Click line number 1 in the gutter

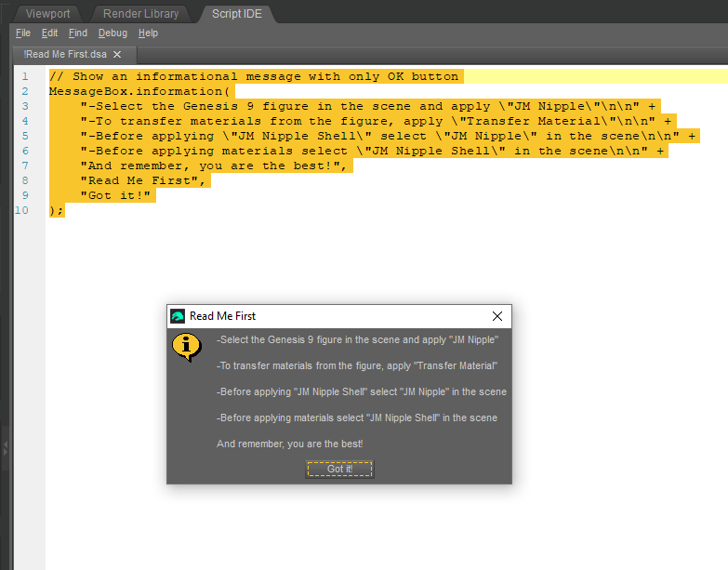tap(25, 76)
